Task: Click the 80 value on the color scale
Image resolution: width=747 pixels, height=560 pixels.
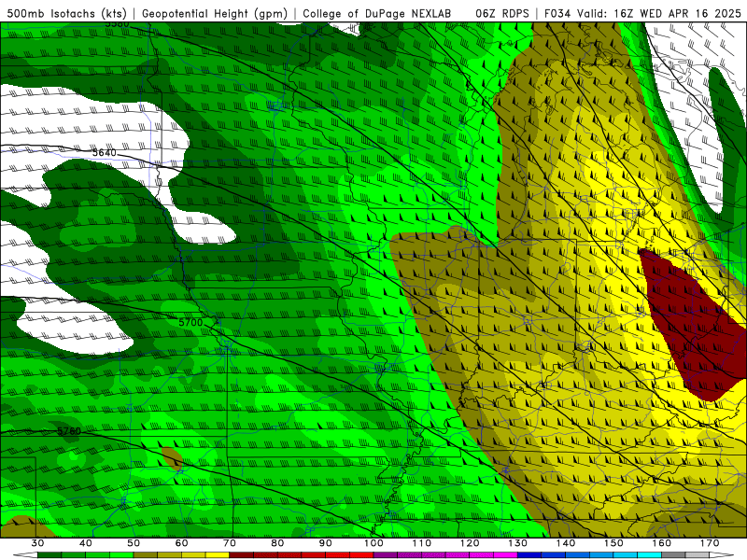Action: pos(277,543)
